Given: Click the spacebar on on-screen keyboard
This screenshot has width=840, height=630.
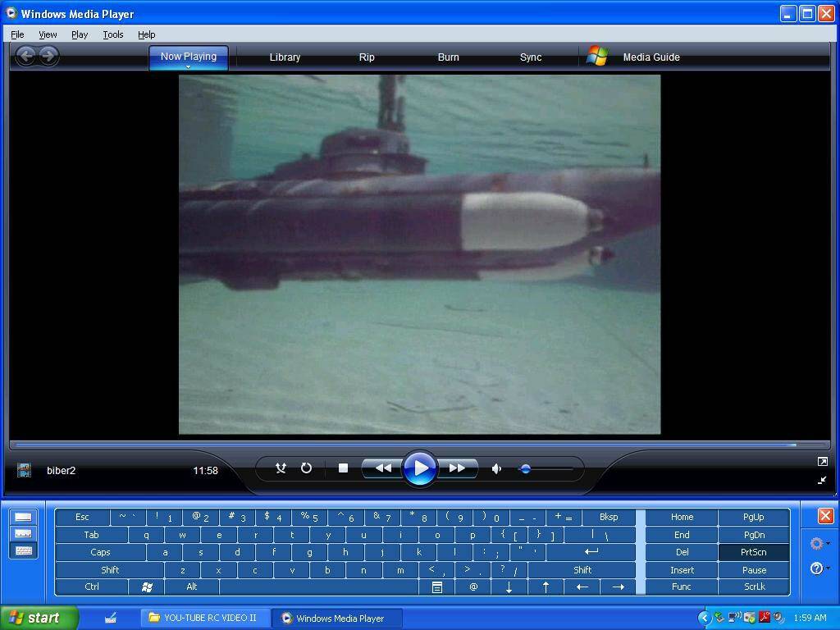Looking at the screenshot, I should pos(319,587).
